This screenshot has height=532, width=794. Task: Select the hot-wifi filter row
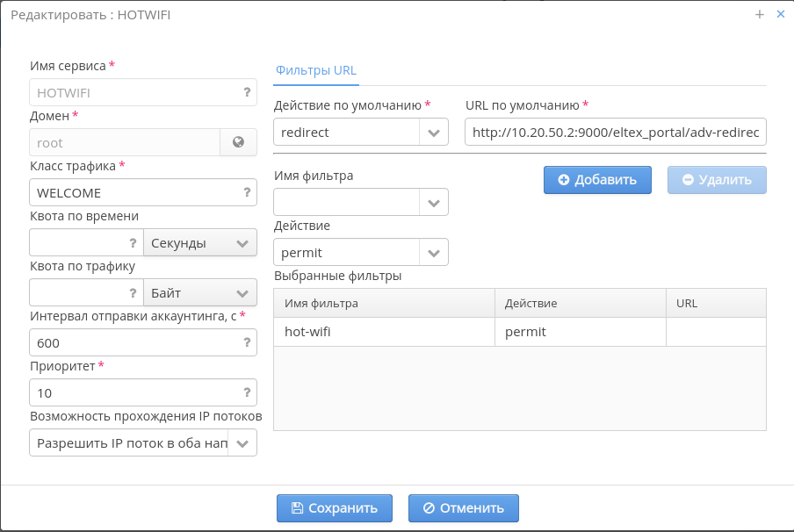[x=519, y=333]
